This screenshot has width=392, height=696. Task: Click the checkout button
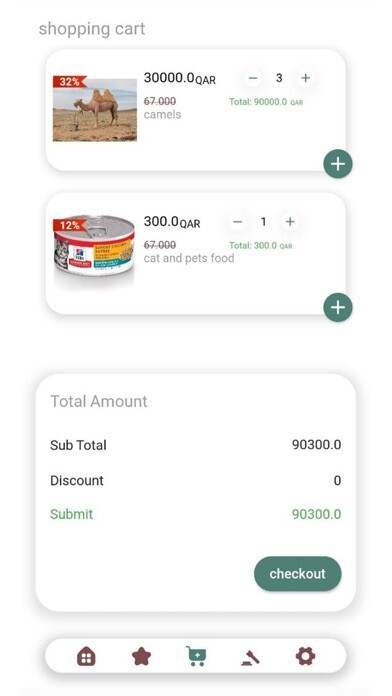pos(297,573)
